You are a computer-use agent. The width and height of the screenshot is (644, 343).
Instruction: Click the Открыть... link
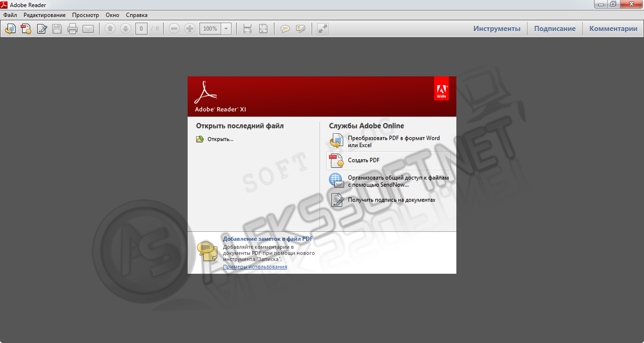[221, 139]
